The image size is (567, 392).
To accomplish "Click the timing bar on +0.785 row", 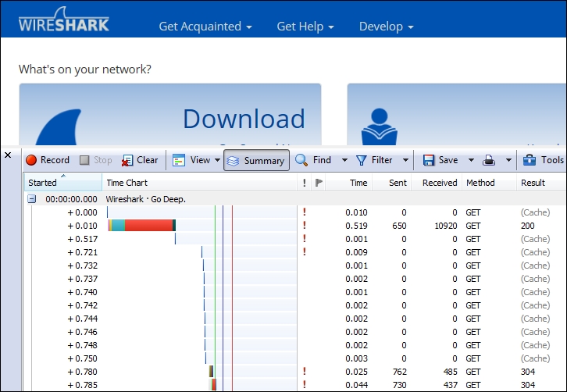I will [x=213, y=384].
